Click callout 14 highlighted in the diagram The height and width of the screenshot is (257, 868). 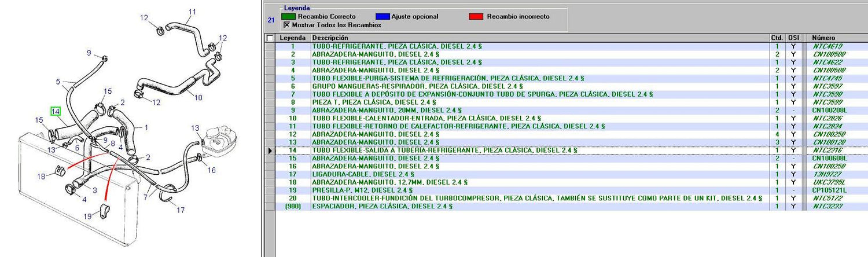[56, 111]
